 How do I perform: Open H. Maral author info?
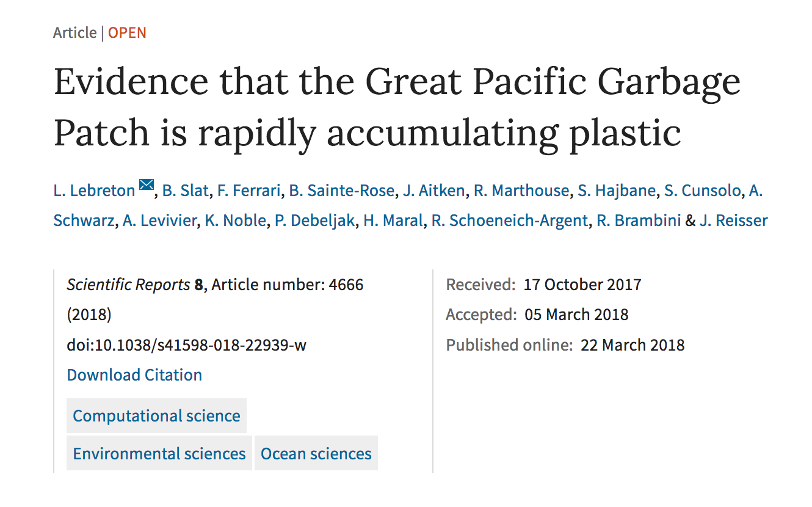[393, 221]
